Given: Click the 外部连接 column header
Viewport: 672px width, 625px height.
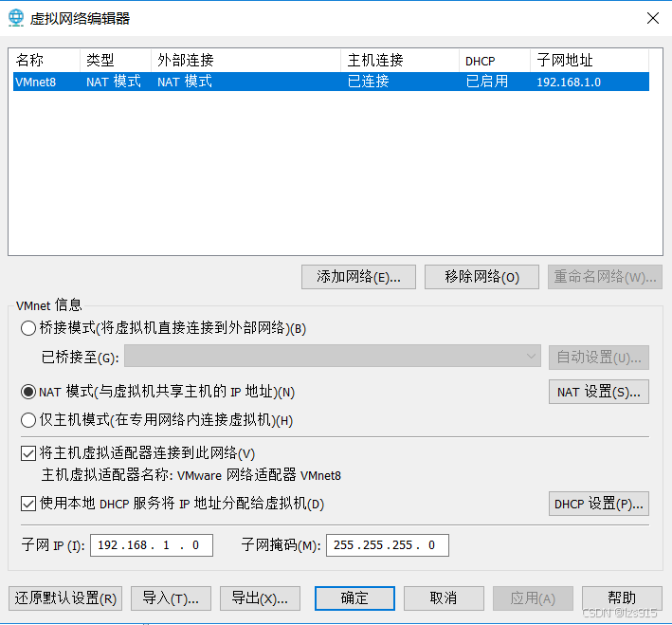Looking at the screenshot, I should point(246,60).
